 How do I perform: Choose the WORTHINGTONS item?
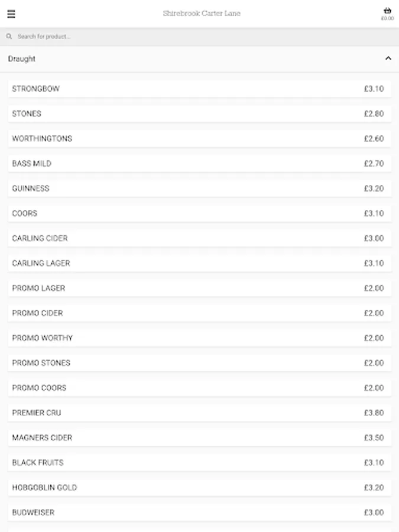tap(199, 138)
